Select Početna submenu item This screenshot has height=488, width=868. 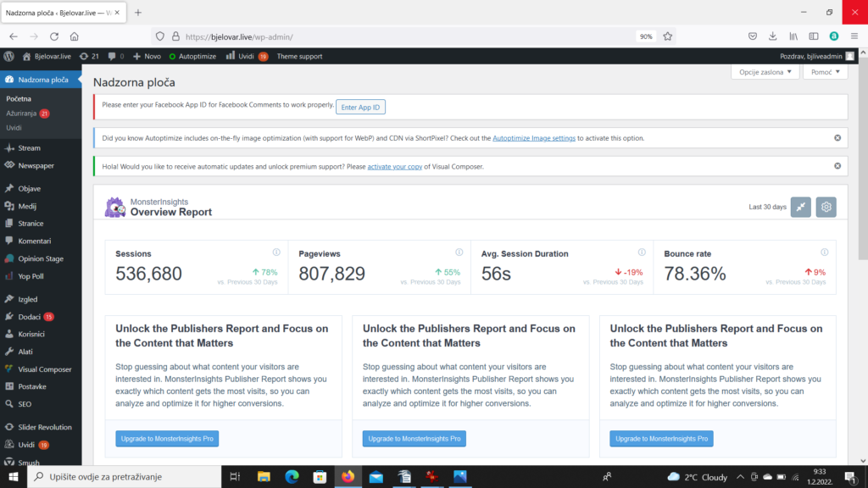coord(19,98)
